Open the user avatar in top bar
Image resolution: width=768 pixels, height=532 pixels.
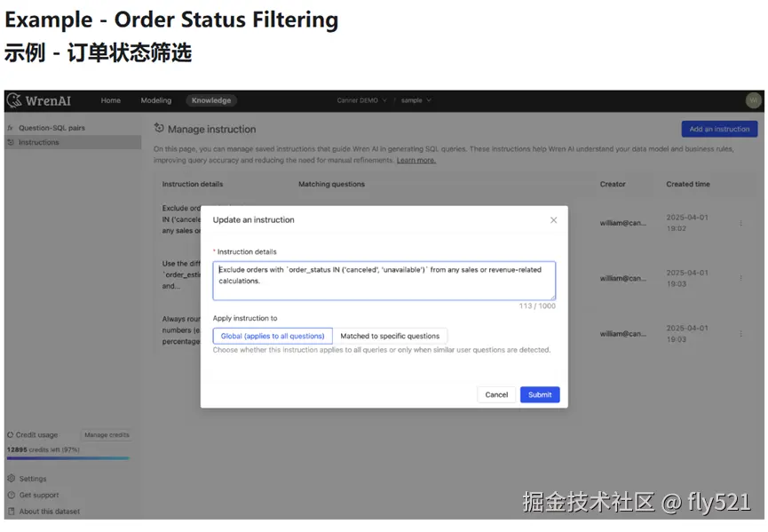(x=753, y=100)
